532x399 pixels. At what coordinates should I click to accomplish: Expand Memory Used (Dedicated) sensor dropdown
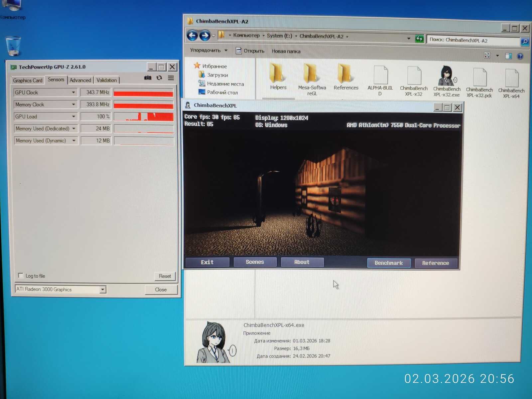[74, 128]
